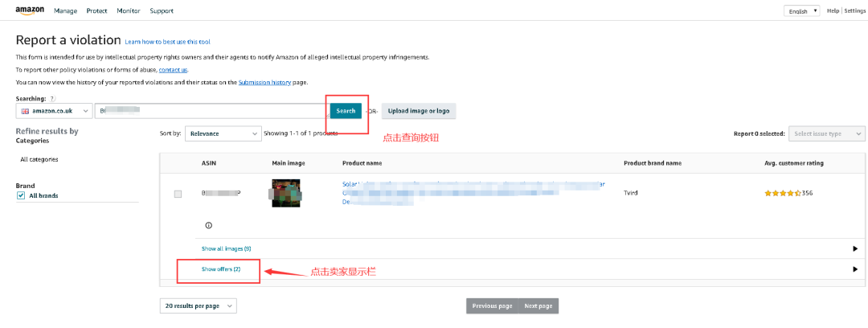Tick the product row checkbox

(178, 194)
